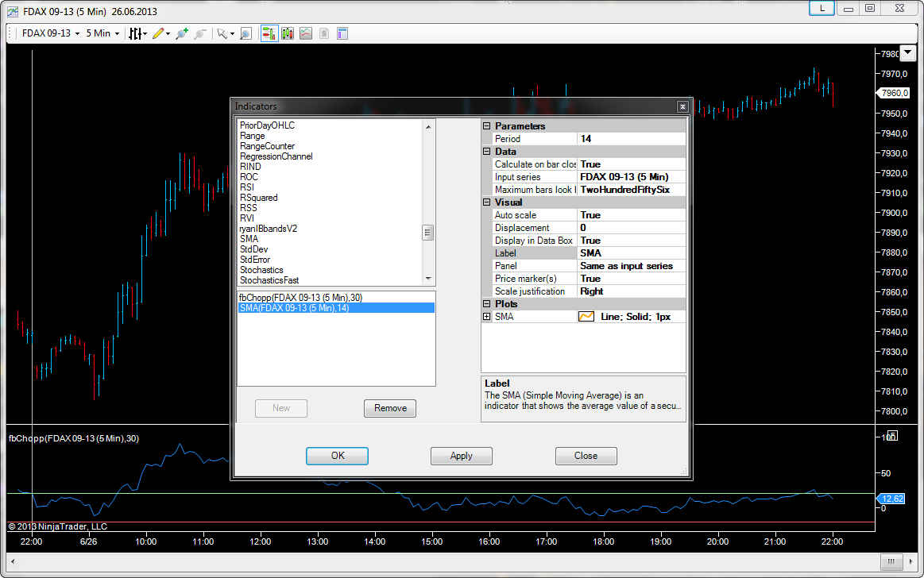
Task: Open the drawing tools dropdown arrow
Action: click(x=168, y=34)
